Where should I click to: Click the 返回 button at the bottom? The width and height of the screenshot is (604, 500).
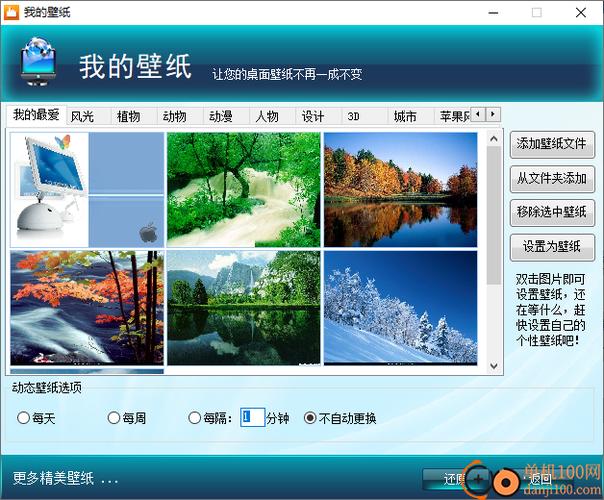[x=541, y=479]
